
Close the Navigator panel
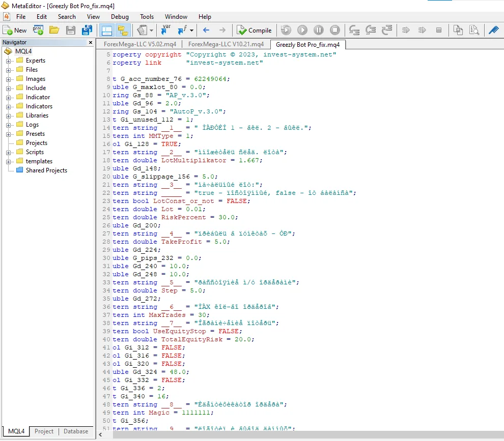point(91,42)
